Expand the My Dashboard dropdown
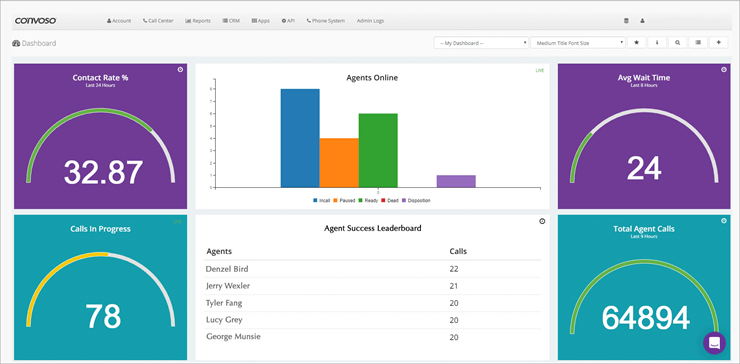Image resolution: width=740 pixels, height=364 pixels. coord(481,43)
